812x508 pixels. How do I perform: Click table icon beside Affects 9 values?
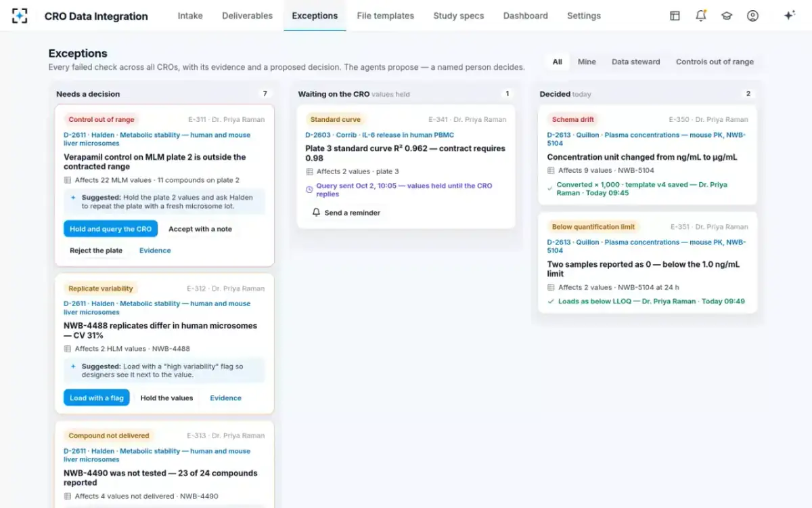pyautogui.click(x=551, y=171)
